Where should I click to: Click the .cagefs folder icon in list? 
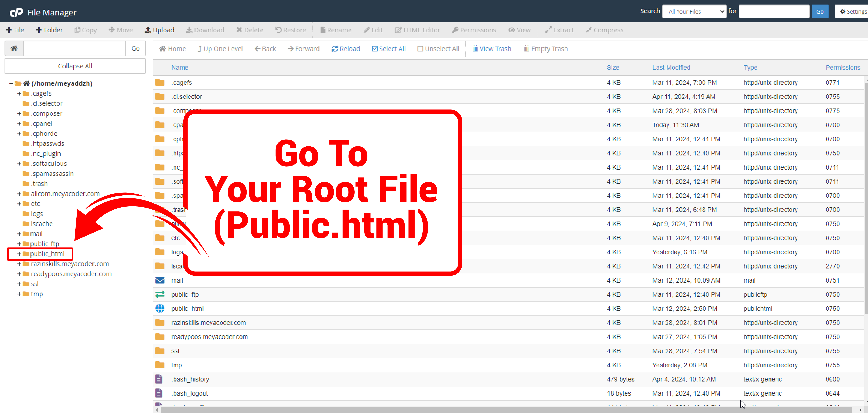point(160,82)
